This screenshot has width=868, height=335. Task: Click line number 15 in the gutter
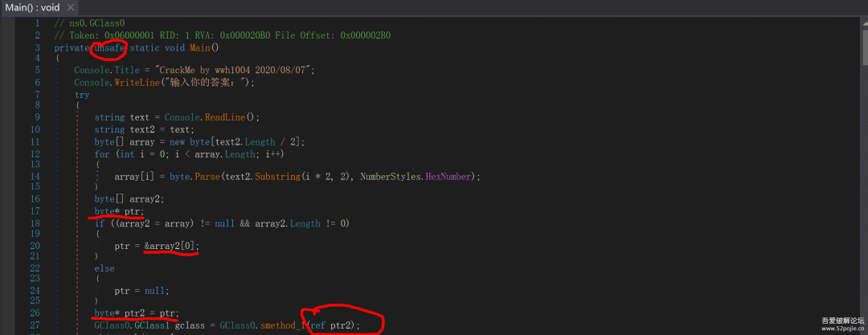(35, 186)
